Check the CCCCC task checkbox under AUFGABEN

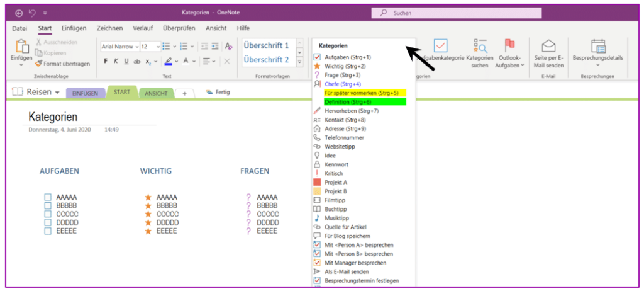click(48, 214)
